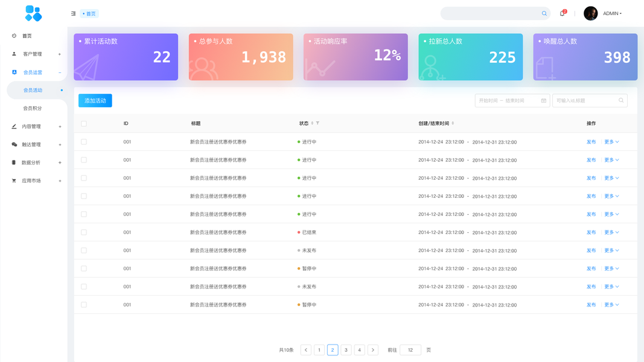Click the 数据分析 sidebar icon
This screenshot has width=644, height=362.
13,162
